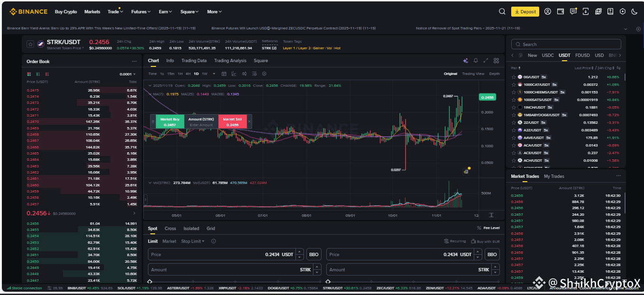This screenshot has height=295, width=644.
Task: Show both buy and sell orders view
Action: pos(29,74)
